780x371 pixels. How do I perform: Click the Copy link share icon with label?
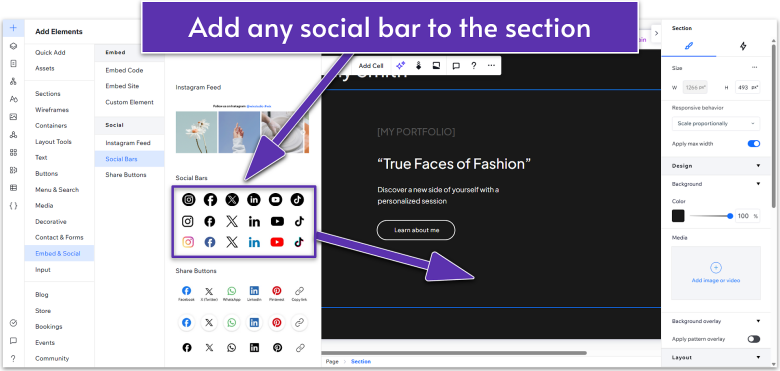(x=299, y=293)
